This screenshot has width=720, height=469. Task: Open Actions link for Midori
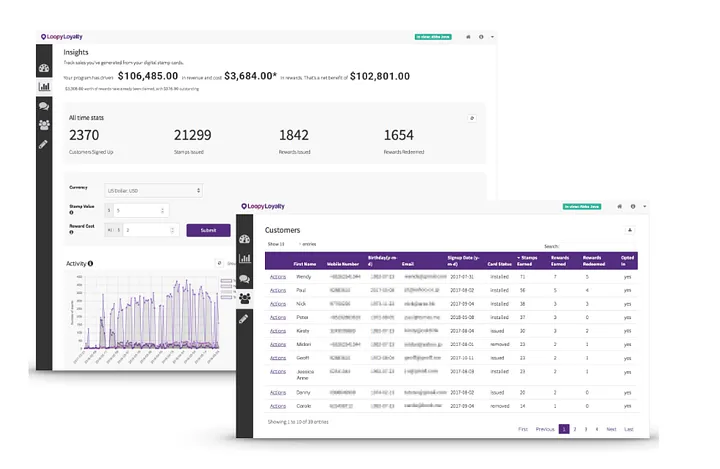(x=278, y=345)
